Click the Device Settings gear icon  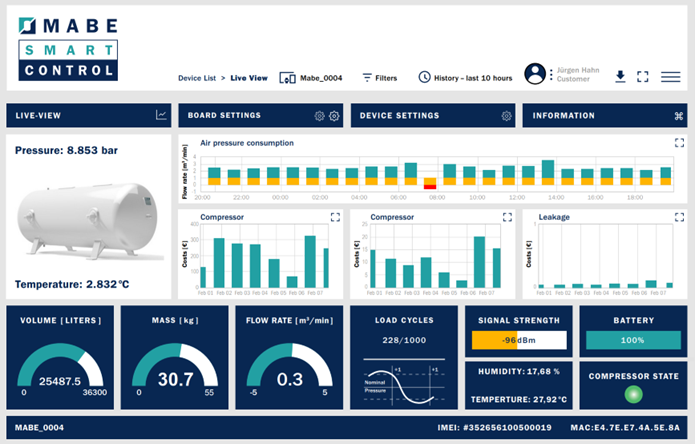click(x=507, y=116)
